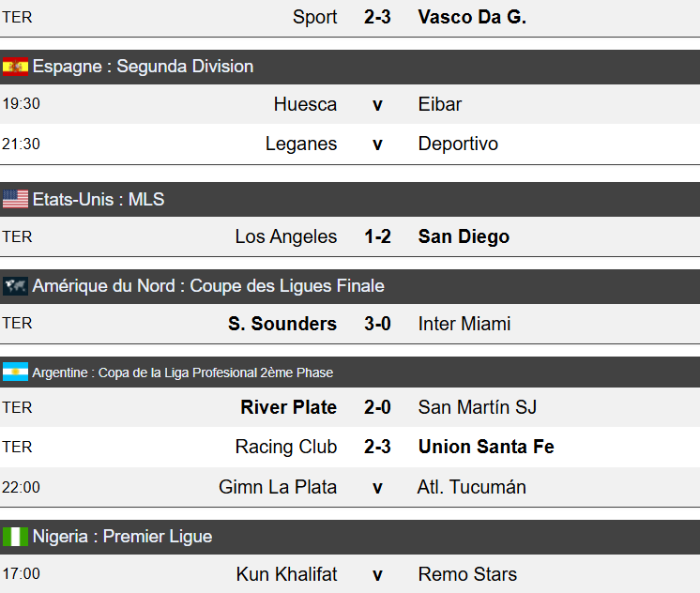700x593 pixels.
Task: Open S. Sounders 3-0 Inter Miami score
Action: [x=377, y=324]
